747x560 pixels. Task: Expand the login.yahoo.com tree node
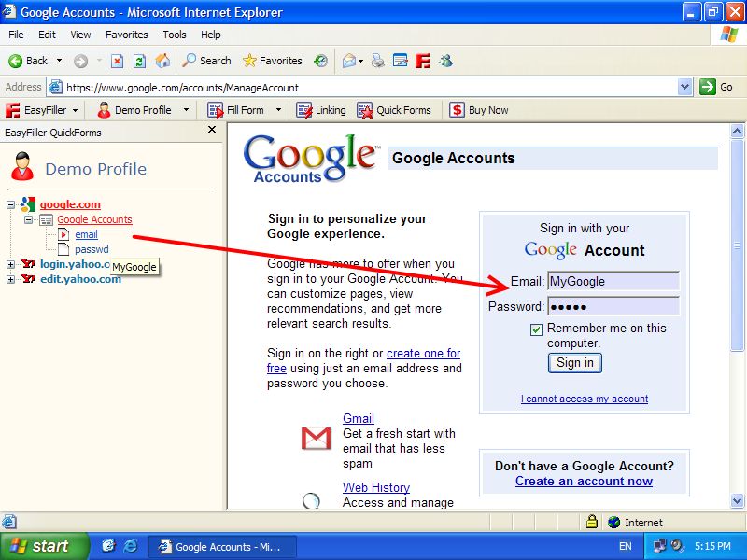10,264
